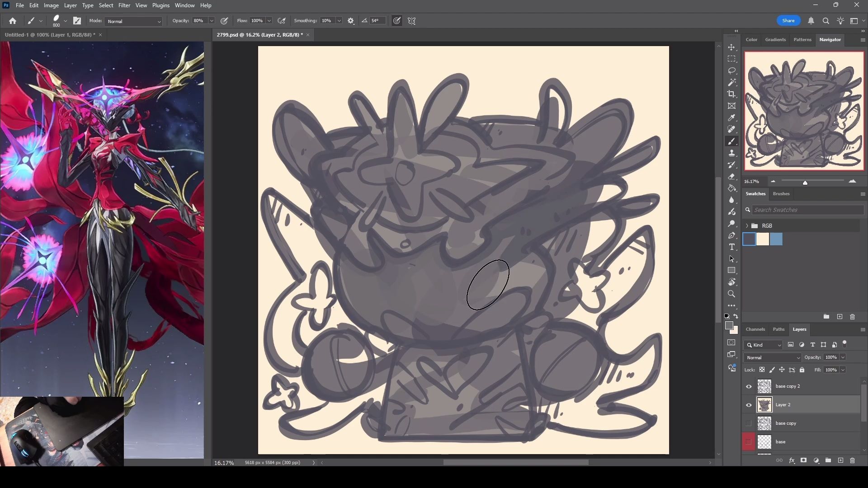
Task: Select the Spot Healing Brush tool
Action: [x=731, y=130]
